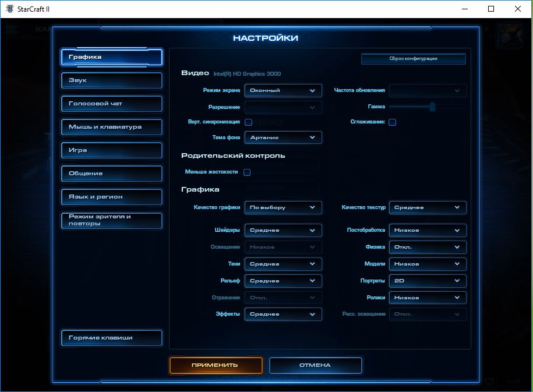Click the greyed Освещение dropdown
This screenshot has height=392, width=533.
pos(283,247)
